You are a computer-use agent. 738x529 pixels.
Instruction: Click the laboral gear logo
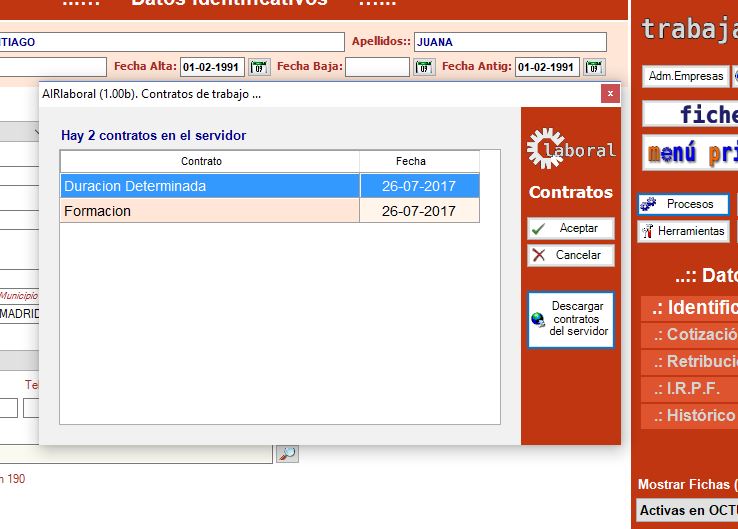571,148
